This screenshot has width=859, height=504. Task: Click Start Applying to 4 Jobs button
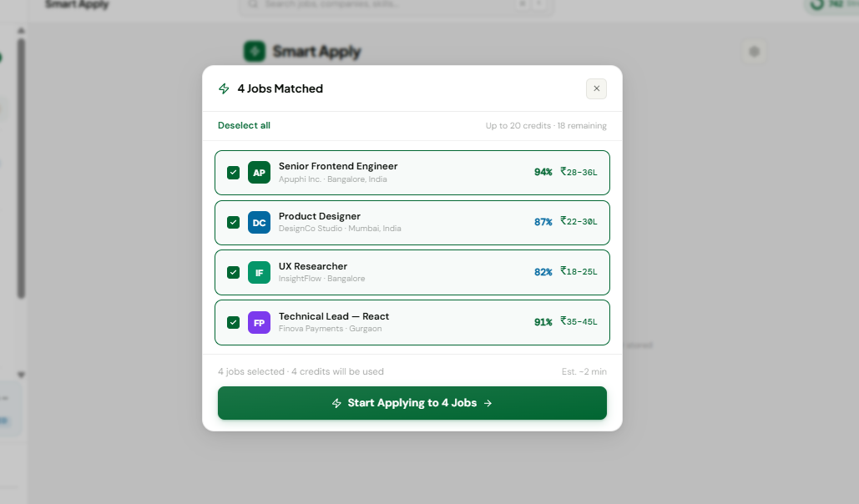[412, 403]
